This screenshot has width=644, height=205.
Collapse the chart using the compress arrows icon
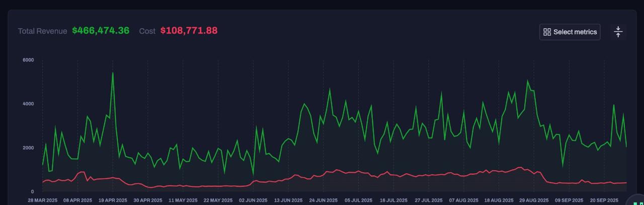618,32
